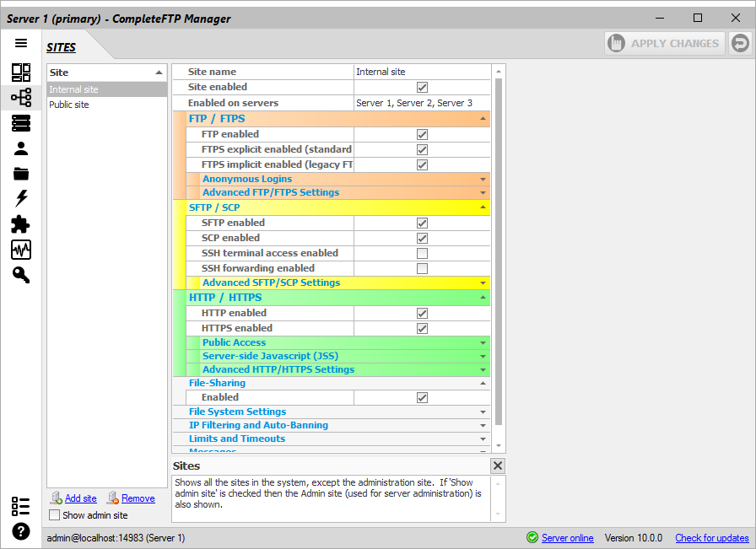Open the dashboard overview icon
This screenshot has width=756, height=549.
[21, 73]
